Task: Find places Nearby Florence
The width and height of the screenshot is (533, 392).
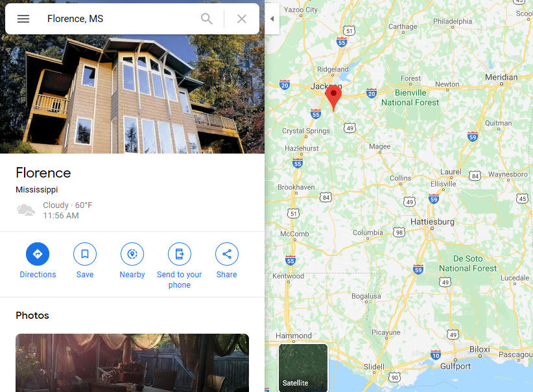Action: point(132,260)
